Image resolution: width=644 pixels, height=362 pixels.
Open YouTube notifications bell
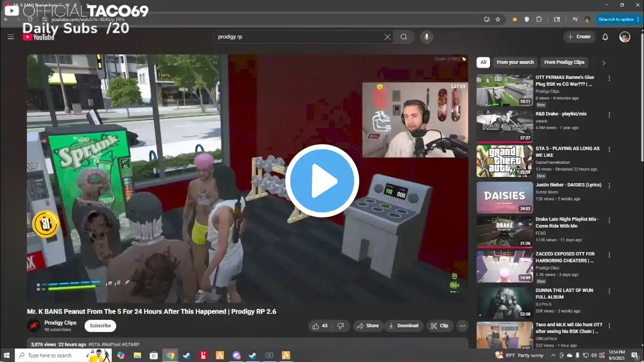(x=605, y=37)
